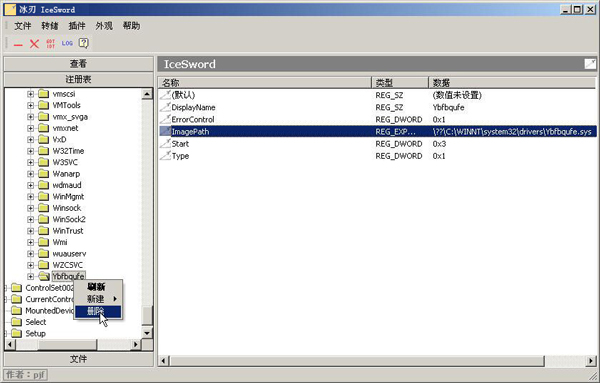Select the WinMgmt folder icon

tap(44, 197)
